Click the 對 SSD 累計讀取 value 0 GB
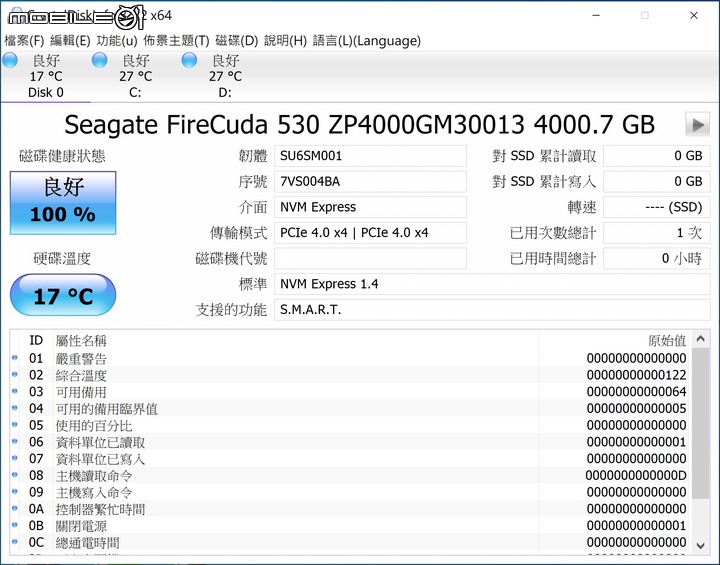Screen dimensions: 720x565 [x=657, y=156]
